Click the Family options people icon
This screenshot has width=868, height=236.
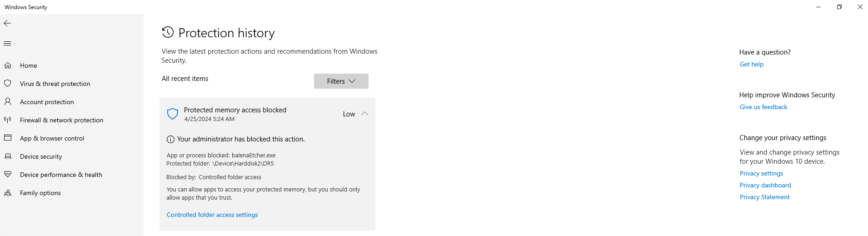coord(8,193)
